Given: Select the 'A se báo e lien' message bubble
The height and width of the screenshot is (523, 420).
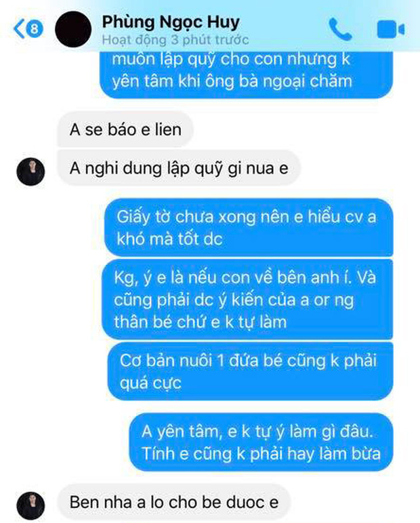Looking at the screenshot, I should (125, 130).
